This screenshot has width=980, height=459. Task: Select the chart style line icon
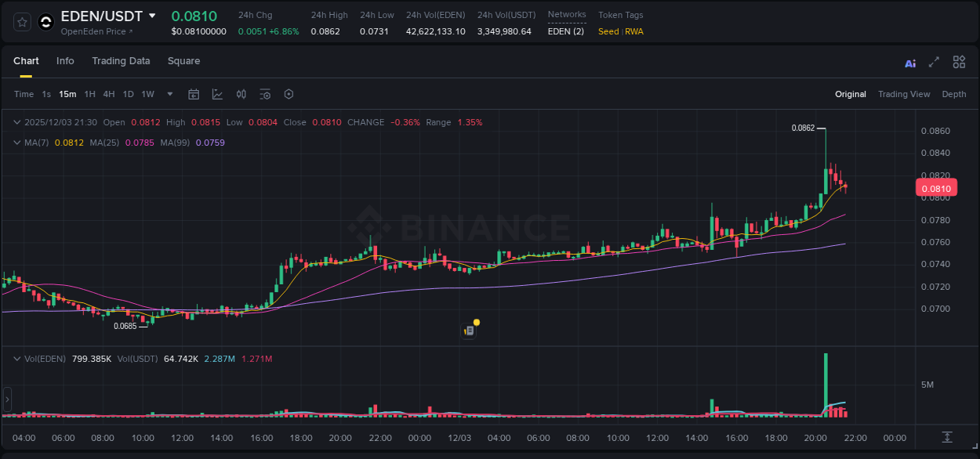click(x=217, y=94)
